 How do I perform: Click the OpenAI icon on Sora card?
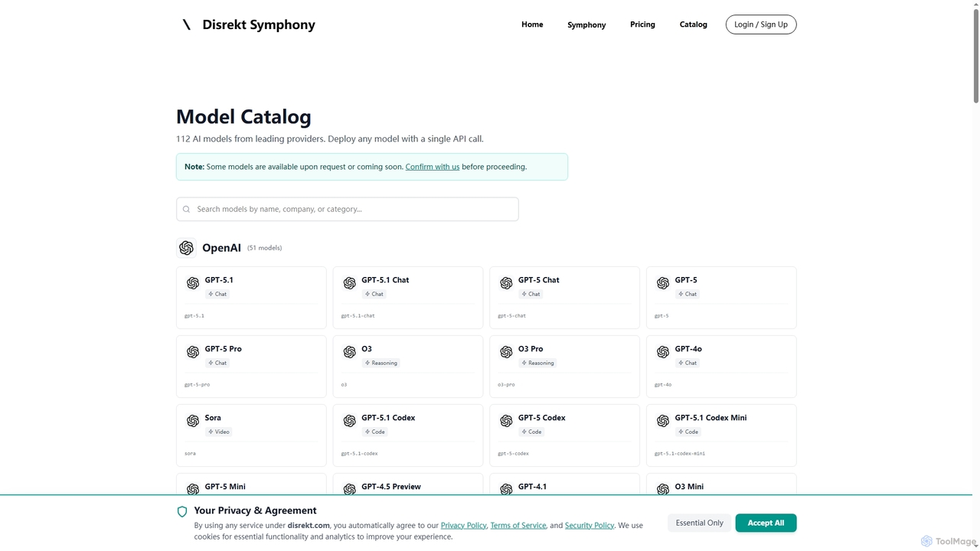pyautogui.click(x=193, y=421)
